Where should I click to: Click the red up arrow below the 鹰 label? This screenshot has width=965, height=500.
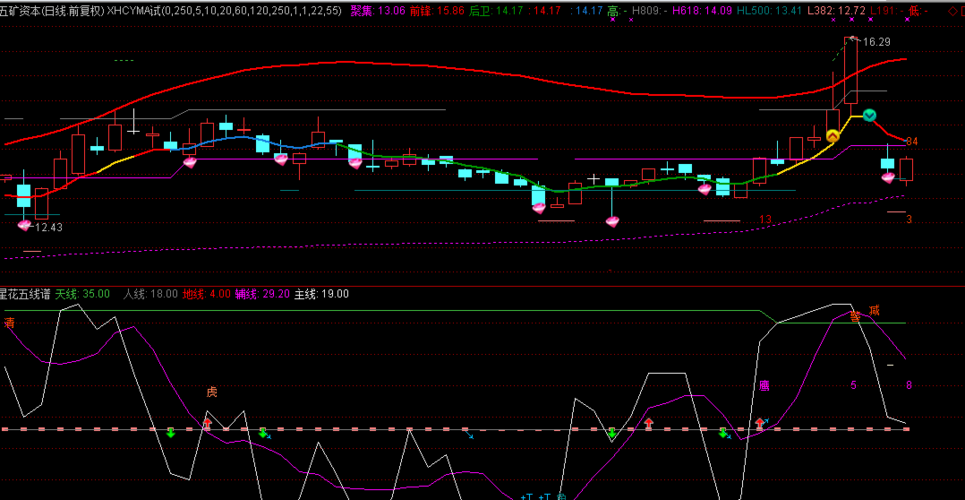(x=760, y=424)
